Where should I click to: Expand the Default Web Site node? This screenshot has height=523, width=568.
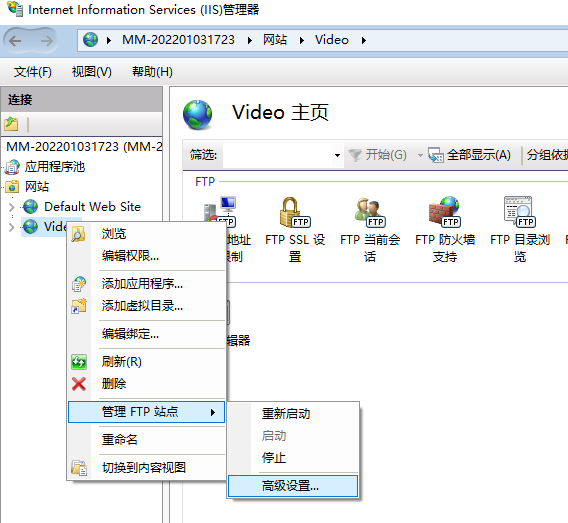tap(11, 207)
